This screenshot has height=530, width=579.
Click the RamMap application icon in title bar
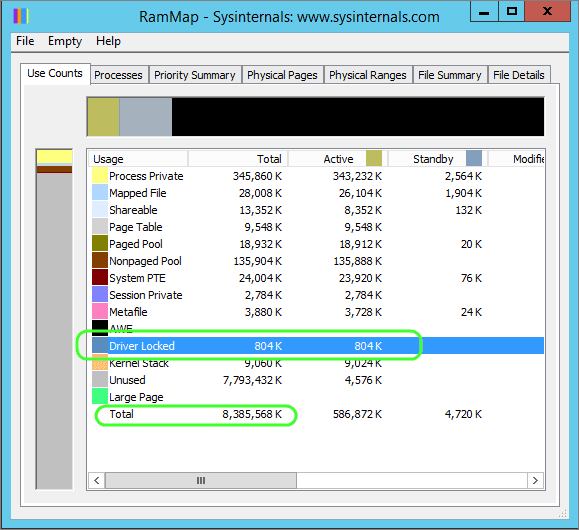tap(21, 16)
